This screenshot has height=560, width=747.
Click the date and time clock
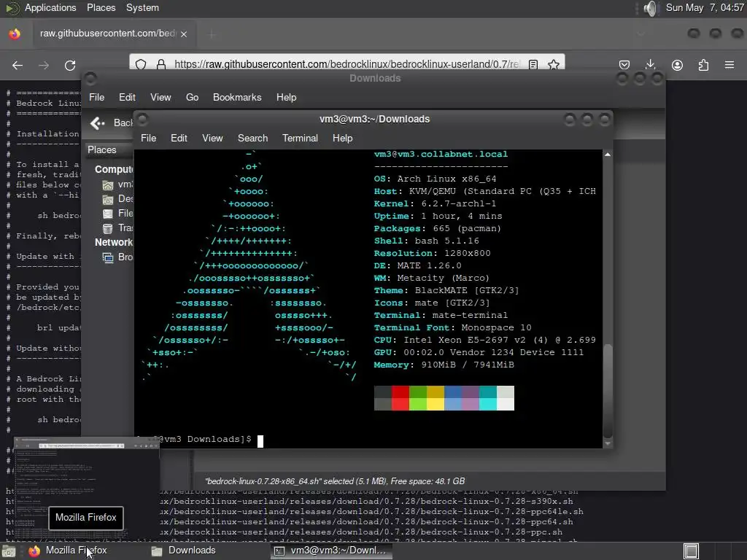tap(705, 7)
